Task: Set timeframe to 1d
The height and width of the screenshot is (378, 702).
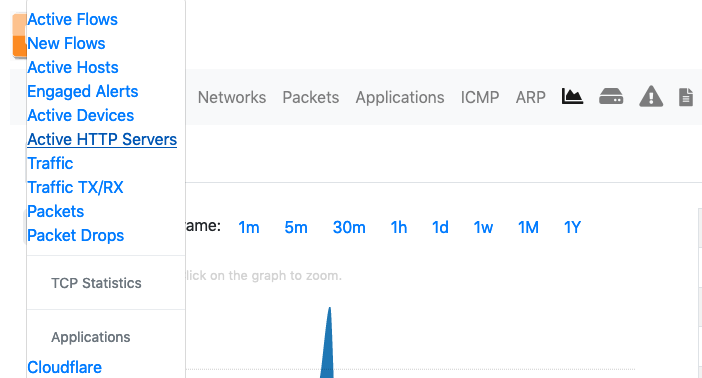Action: point(440,228)
